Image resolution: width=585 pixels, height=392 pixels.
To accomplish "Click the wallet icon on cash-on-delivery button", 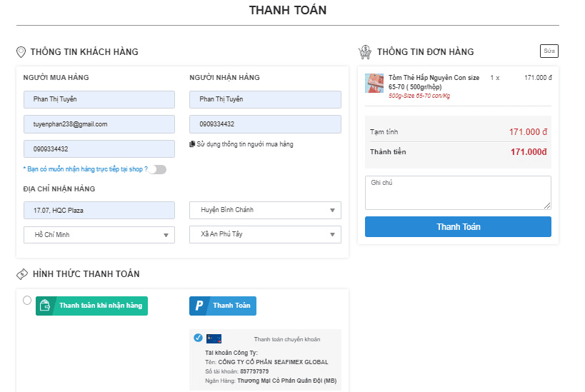I will point(46,306).
